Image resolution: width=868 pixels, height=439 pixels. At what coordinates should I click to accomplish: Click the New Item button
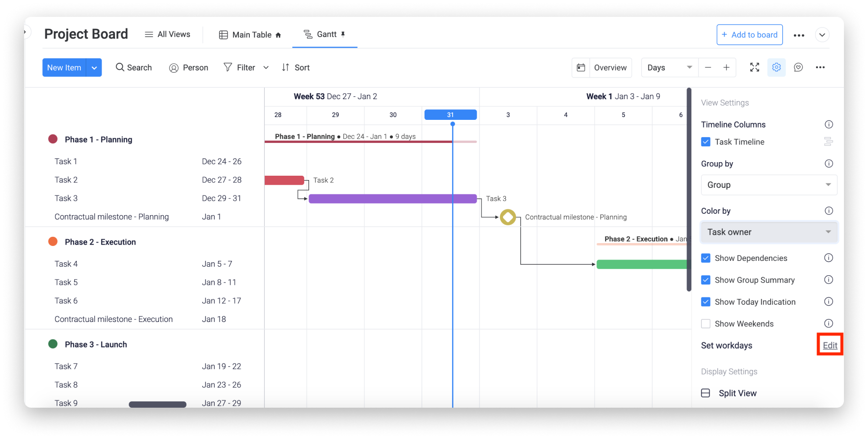[65, 68]
